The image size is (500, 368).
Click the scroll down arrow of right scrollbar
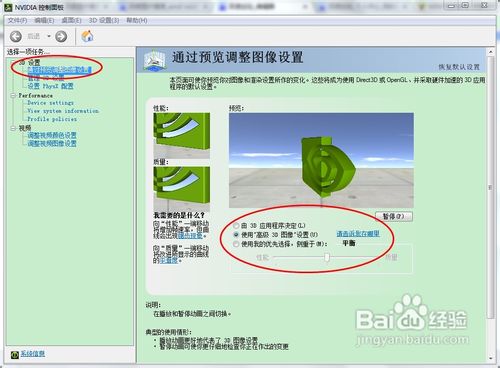pos(491,358)
